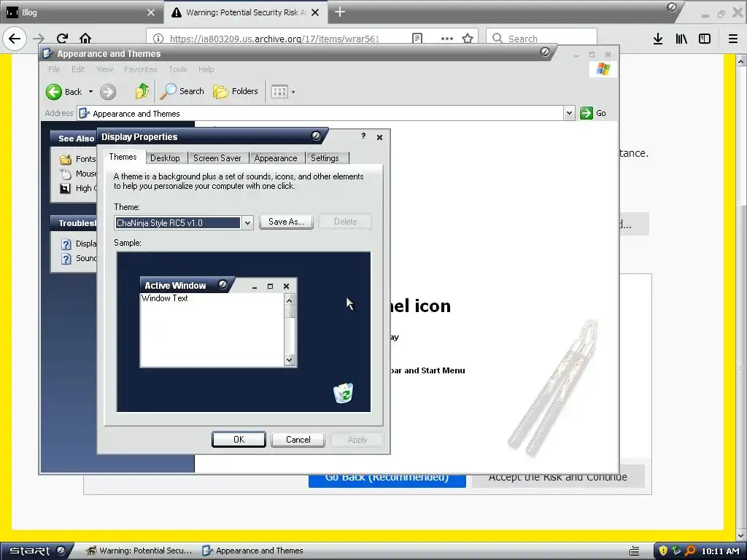Click on-screen keyboard icon in system tray
The width and height of the screenshot is (747, 560).
635,551
